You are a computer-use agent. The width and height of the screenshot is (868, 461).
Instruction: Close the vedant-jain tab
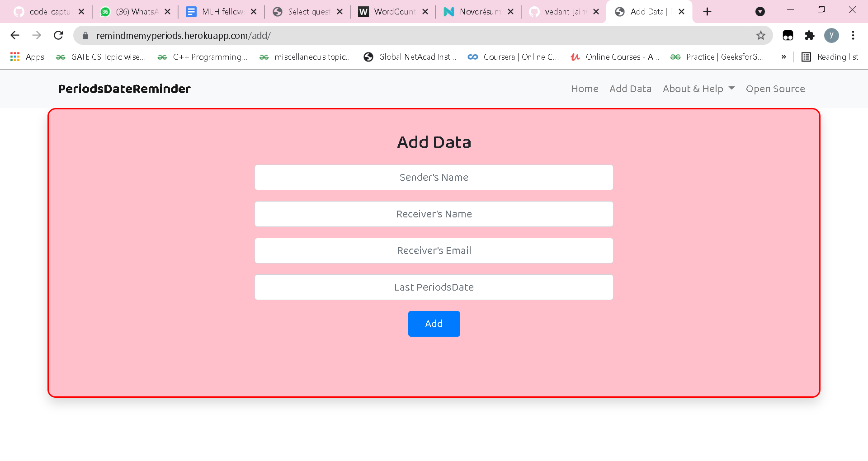[596, 12]
